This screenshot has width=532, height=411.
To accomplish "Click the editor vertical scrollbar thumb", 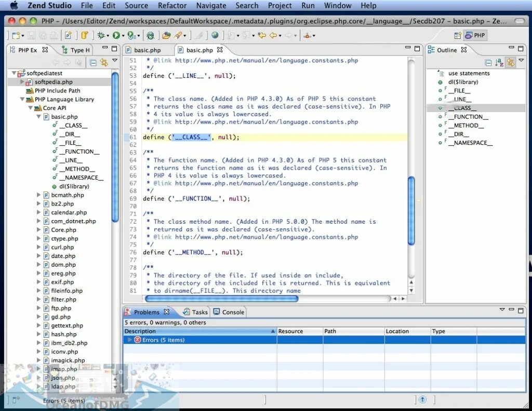I will tap(411, 211).
